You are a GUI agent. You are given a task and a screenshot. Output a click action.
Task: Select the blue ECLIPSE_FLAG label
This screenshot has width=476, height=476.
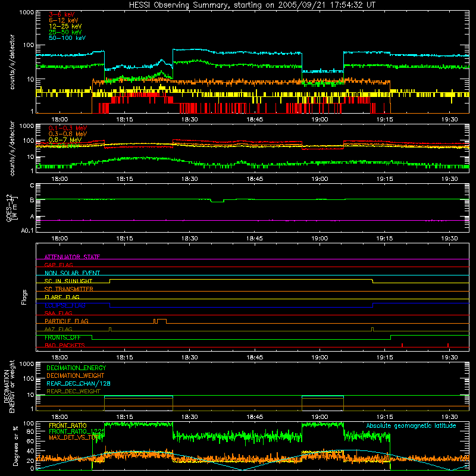point(65,305)
